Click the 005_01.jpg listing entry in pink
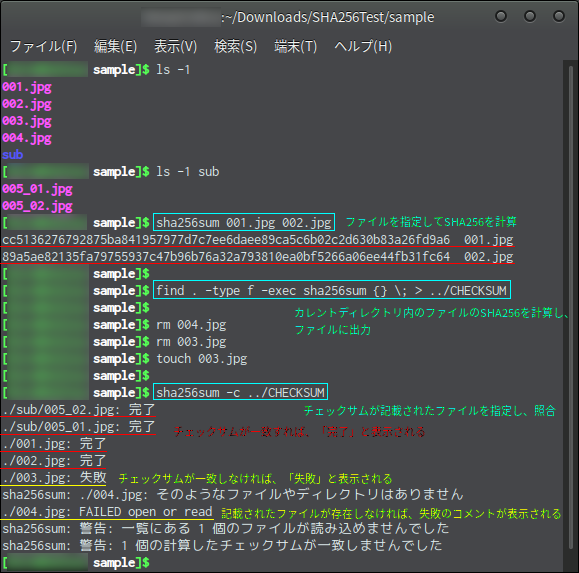The width and height of the screenshot is (579, 573). click(x=37, y=189)
